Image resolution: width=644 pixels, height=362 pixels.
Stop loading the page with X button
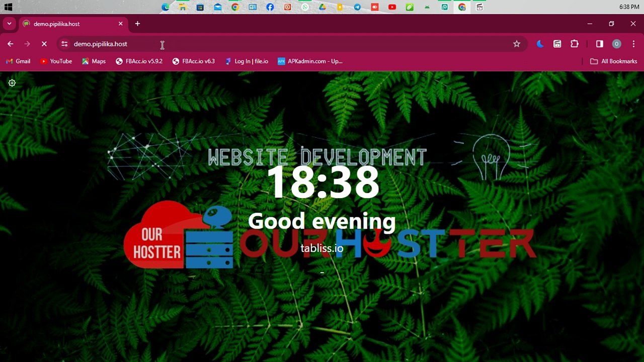pyautogui.click(x=44, y=44)
